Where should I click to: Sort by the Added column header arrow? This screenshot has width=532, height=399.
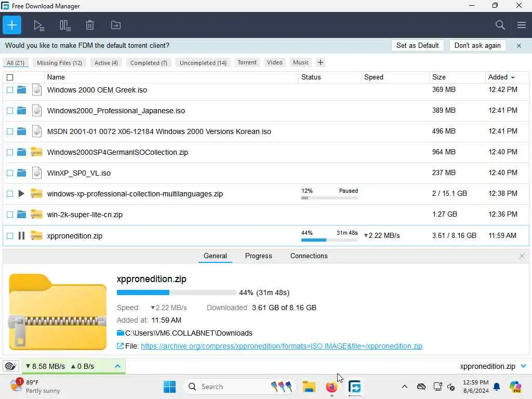[513, 77]
